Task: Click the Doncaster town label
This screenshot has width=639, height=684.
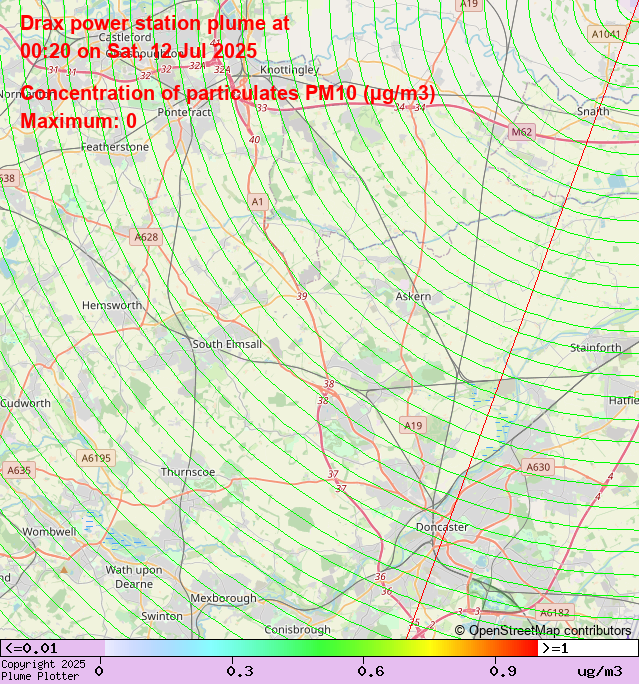Action: (x=442, y=527)
